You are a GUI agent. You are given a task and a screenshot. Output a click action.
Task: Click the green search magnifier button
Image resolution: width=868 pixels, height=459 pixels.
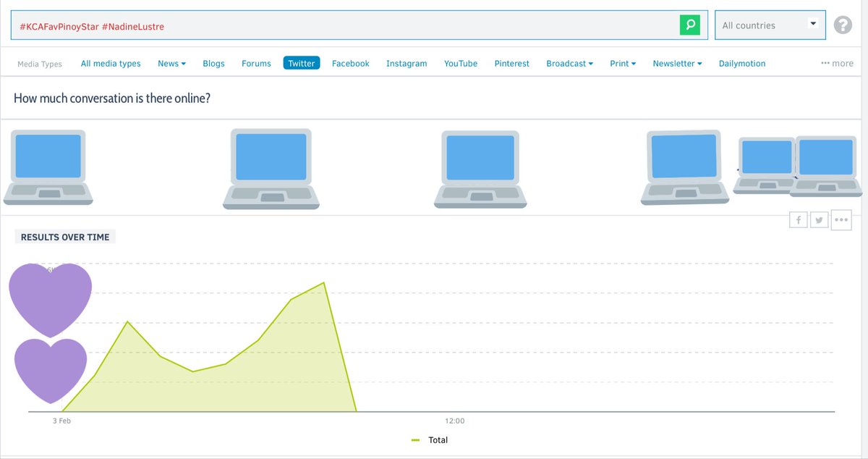(690, 25)
